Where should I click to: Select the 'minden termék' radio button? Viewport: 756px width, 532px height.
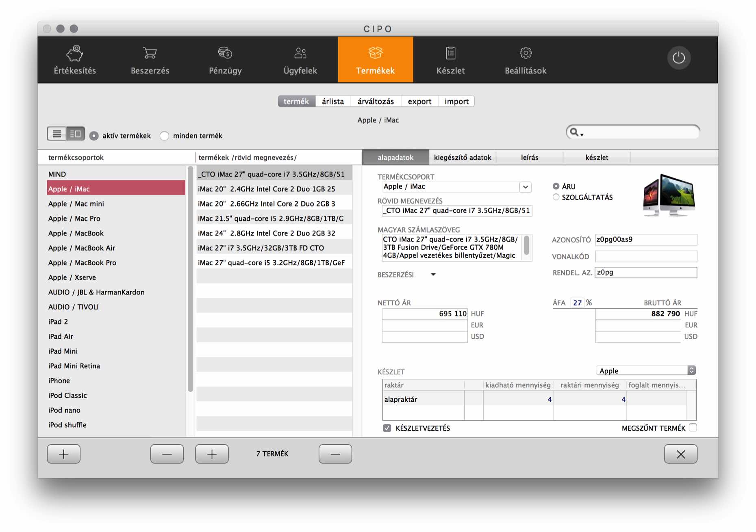tap(165, 136)
